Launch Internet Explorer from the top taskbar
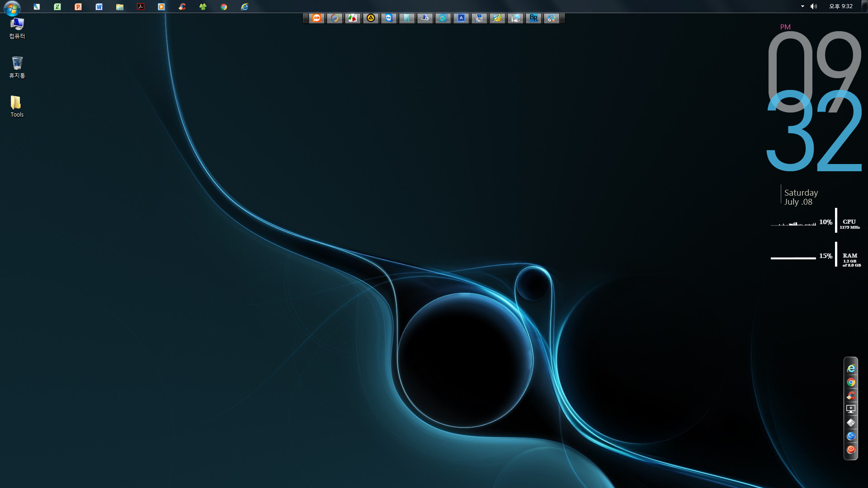This screenshot has width=868, height=488. pyautogui.click(x=245, y=6)
